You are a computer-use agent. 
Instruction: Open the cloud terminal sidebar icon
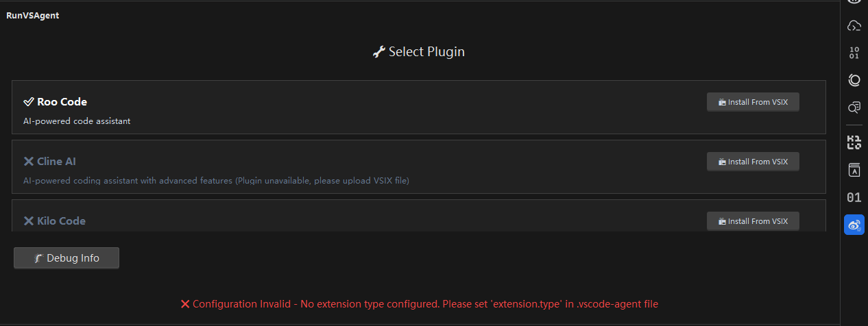854,26
